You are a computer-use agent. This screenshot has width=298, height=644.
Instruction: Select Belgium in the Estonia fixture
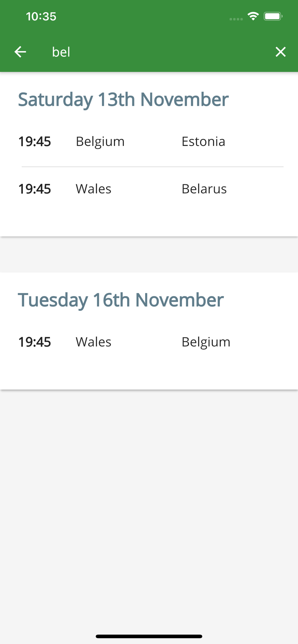pos(100,142)
